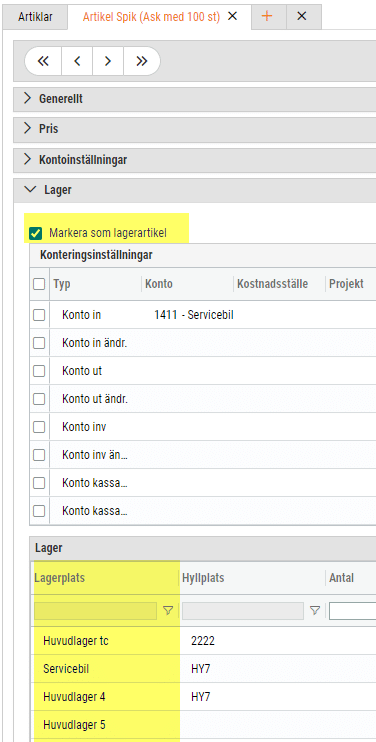Jump to last article with double-right arrow
The width and height of the screenshot is (376, 742).
click(141, 61)
